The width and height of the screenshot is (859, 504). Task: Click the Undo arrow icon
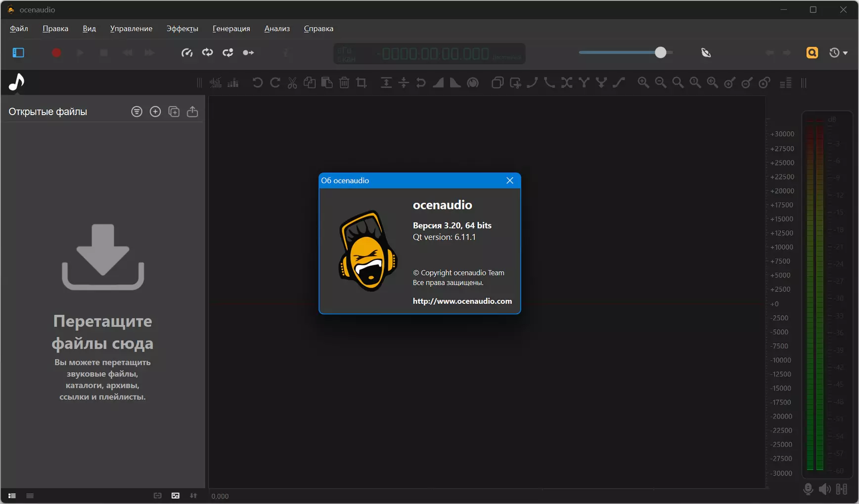click(257, 83)
